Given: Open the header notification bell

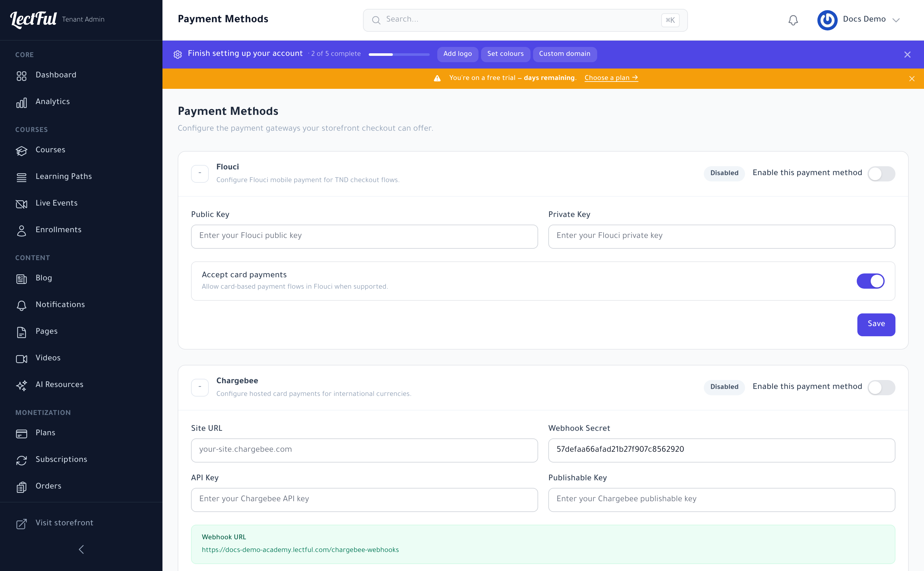Looking at the screenshot, I should pyautogui.click(x=793, y=20).
